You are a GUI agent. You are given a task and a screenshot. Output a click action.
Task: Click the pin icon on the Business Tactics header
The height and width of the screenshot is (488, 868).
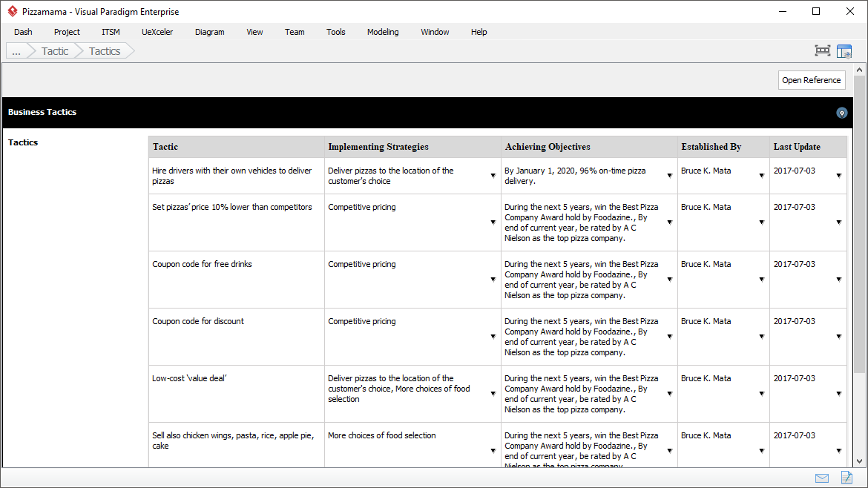(841, 113)
